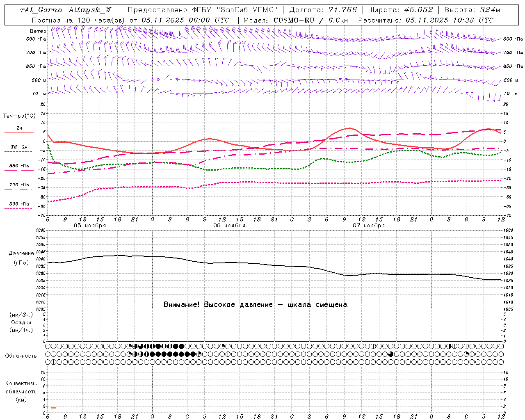Click the Ветер wind panel label

pyautogui.click(x=38, y=31)
